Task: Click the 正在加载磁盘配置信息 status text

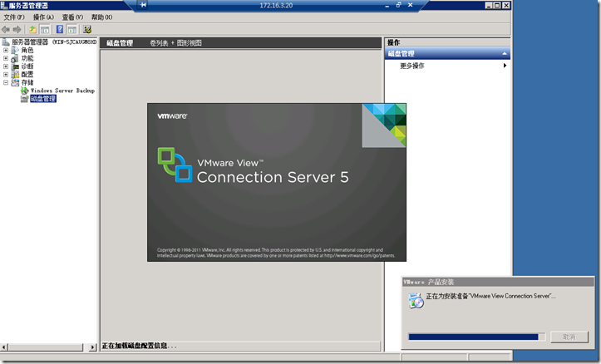Action: [139, 346]
